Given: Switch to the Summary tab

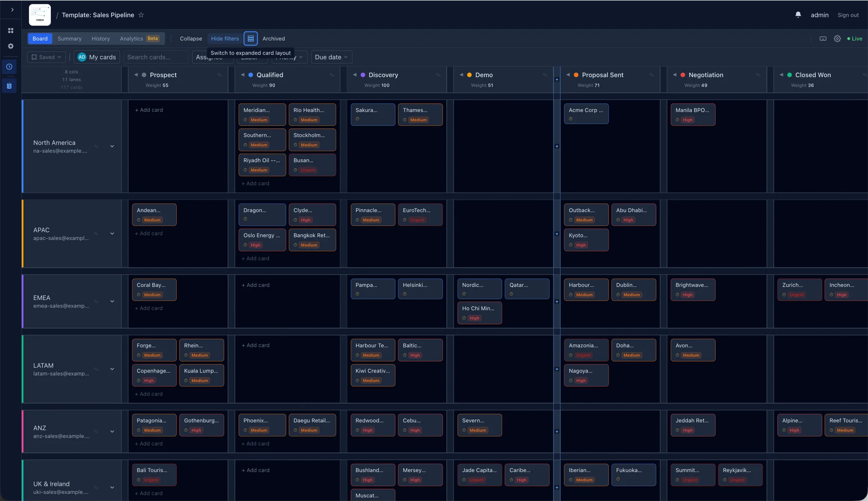Looking at the screenshot, I should click(x=69, y=39).
